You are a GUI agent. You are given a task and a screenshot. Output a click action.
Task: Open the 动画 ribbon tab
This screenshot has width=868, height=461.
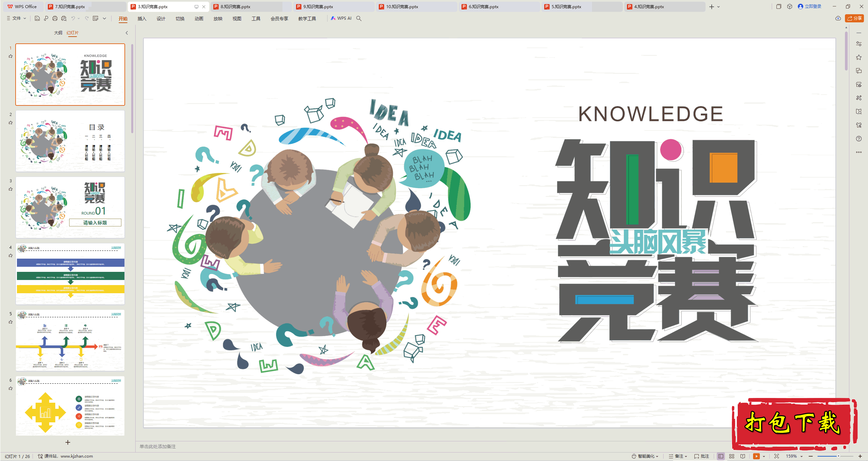click(x=199, y=19)
